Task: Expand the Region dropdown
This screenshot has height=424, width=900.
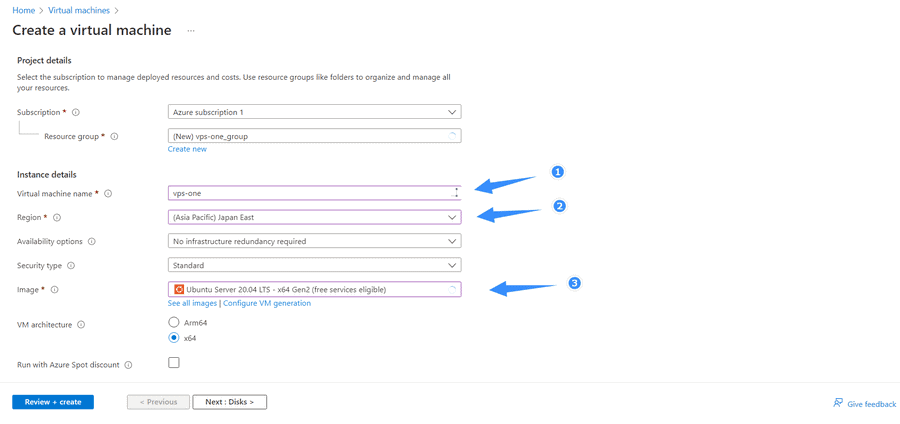Action: pyautogui.click(x=315, y=217)
